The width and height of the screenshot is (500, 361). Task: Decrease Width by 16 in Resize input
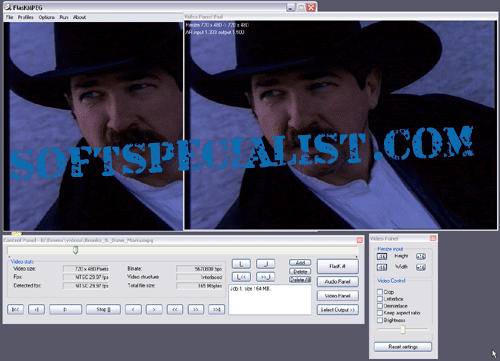coord(382,267)
